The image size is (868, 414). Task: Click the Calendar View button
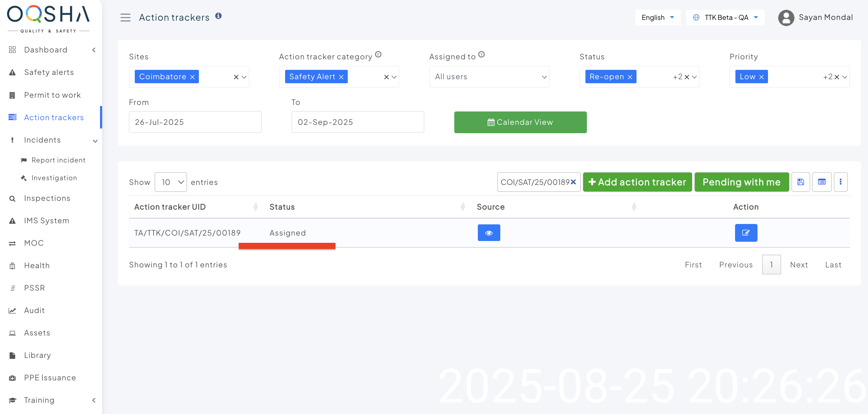(x=520, y=122)
